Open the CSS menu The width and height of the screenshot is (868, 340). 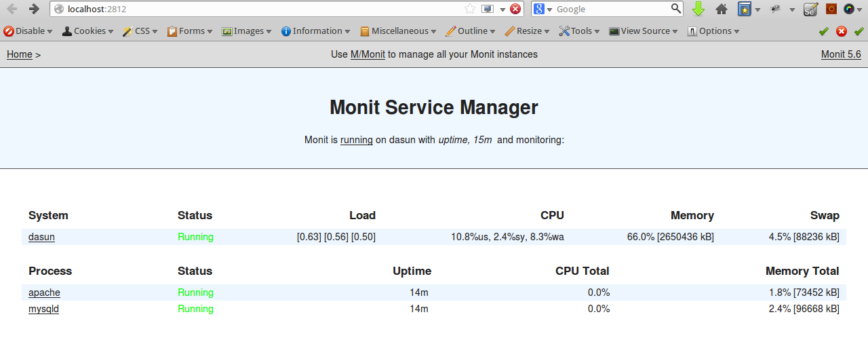(140, 31)
